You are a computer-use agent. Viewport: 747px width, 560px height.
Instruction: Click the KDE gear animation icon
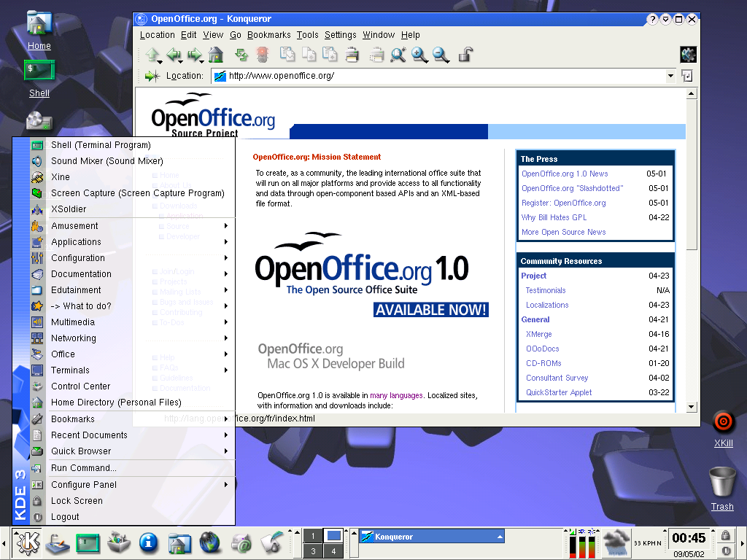[x=688, y=55]
